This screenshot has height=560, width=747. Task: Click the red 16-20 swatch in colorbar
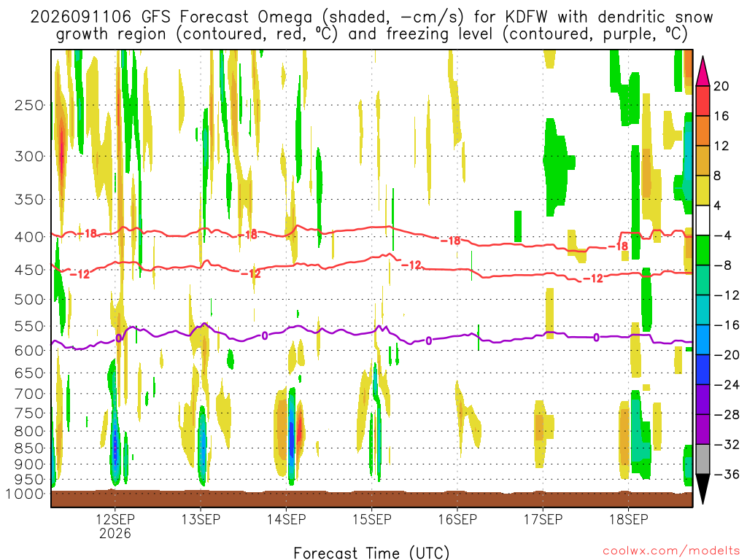pyautogui.click(x=703, y=101)
